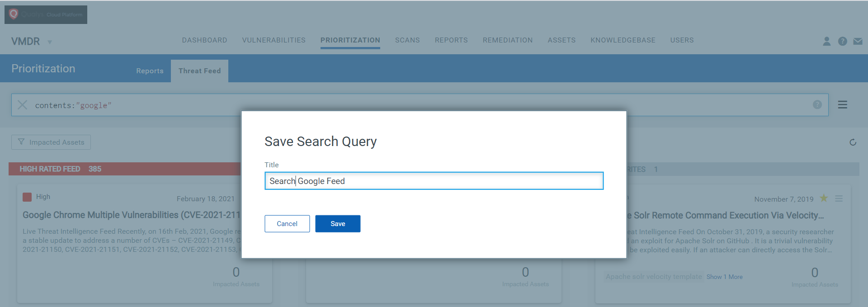Save the search query
This screenshot has height=307, width=868.
[337, 224]
